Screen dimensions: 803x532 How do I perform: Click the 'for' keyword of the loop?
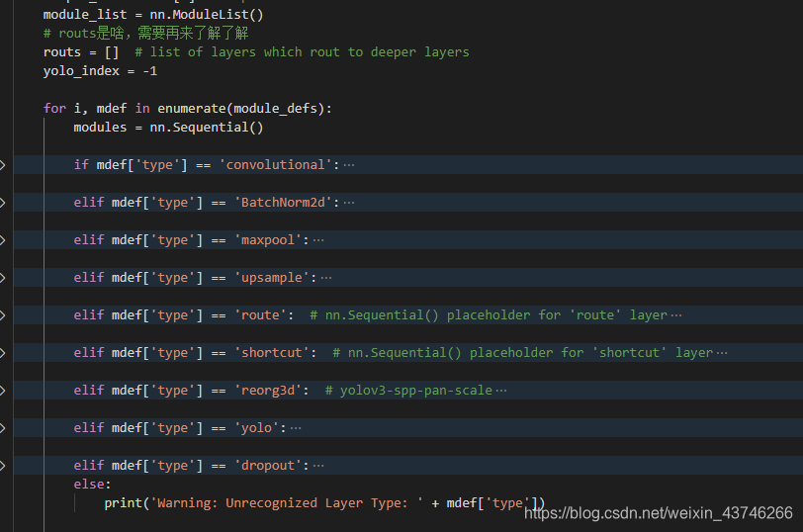[x=54, y=109]
